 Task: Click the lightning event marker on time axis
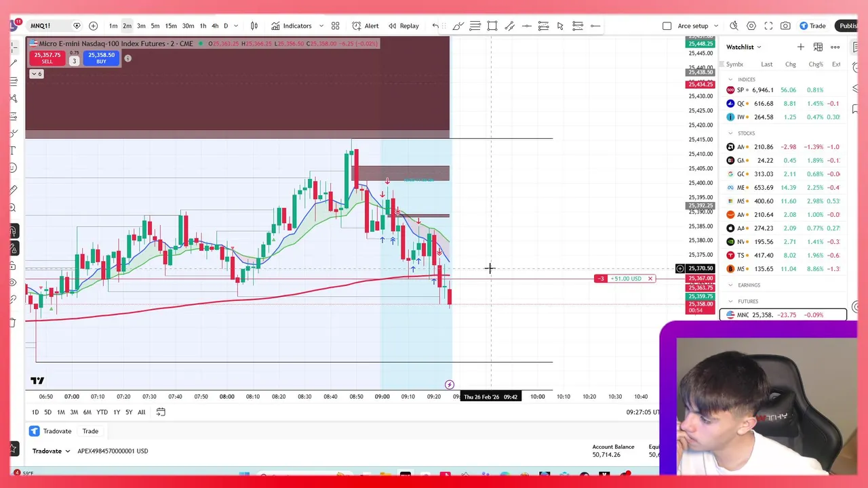tap(449, 385)
